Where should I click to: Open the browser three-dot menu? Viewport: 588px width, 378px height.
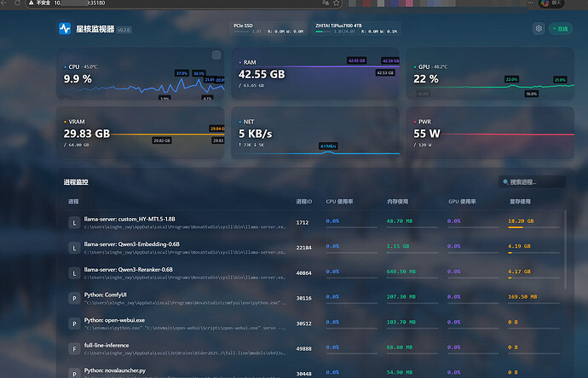530,3
